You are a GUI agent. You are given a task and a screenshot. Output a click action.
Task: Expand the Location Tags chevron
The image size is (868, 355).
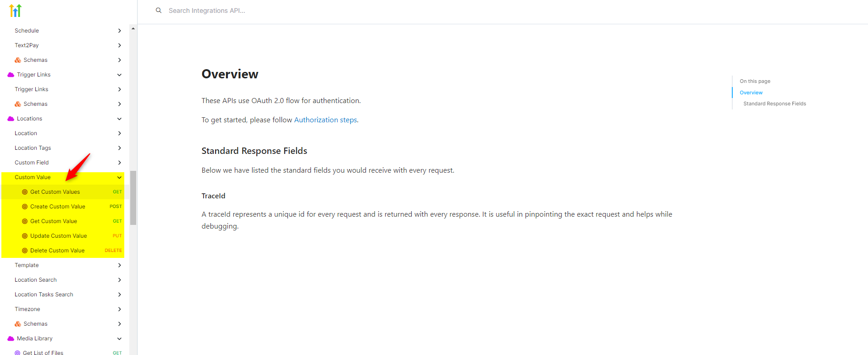click(x=119, y=148)
